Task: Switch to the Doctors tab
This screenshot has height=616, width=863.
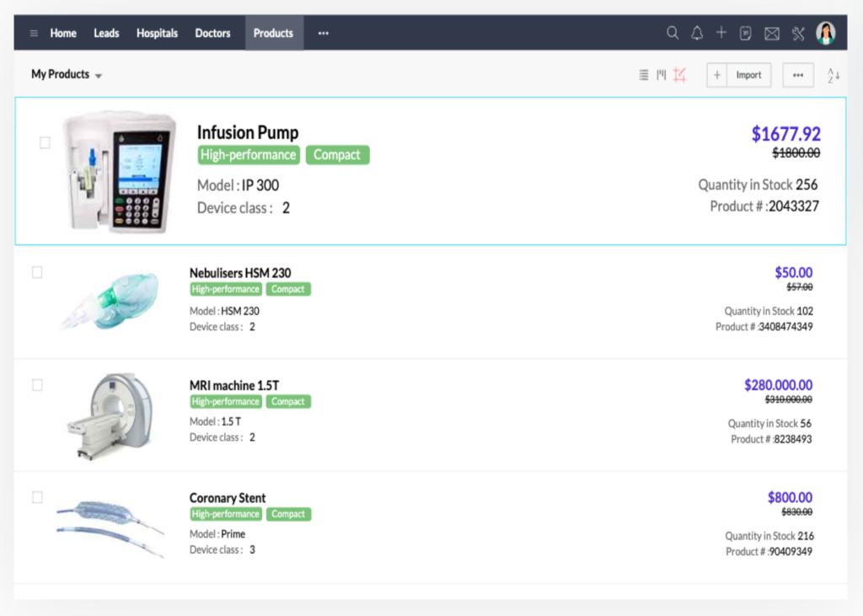Action: [212, 33]
